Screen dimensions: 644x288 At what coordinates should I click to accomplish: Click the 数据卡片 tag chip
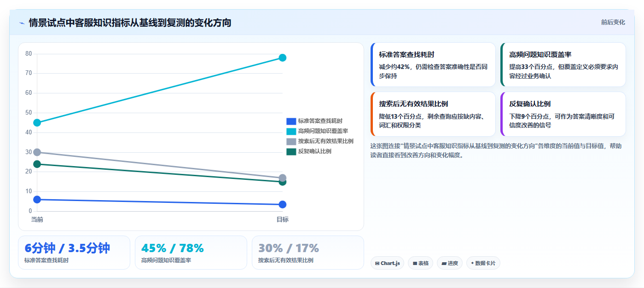tap(483, 263)
